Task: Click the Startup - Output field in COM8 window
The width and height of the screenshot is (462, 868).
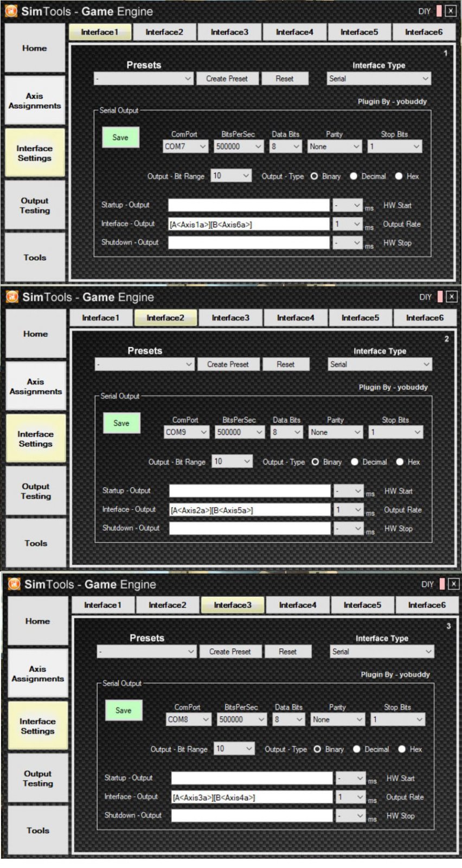Action: pos(252,778)
